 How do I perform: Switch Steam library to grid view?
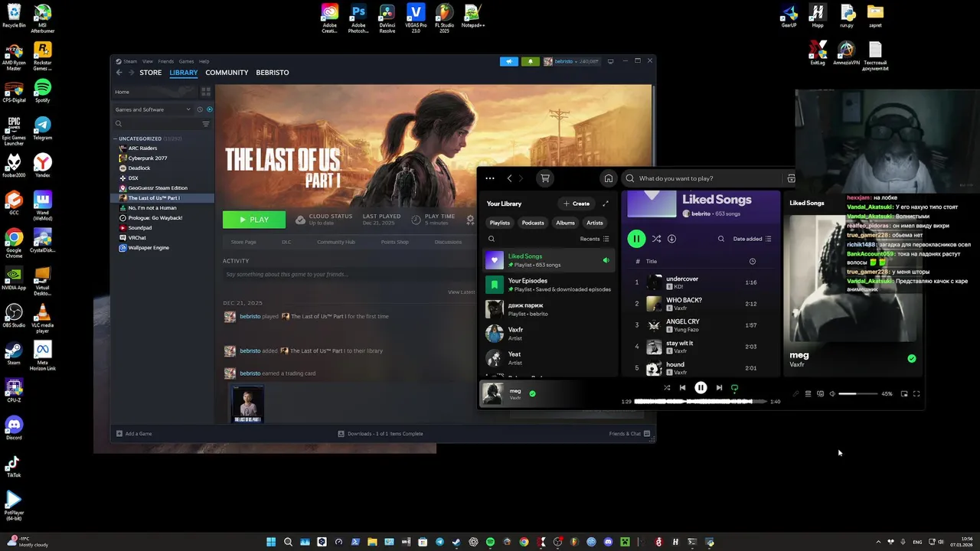[x=205, y=92]
